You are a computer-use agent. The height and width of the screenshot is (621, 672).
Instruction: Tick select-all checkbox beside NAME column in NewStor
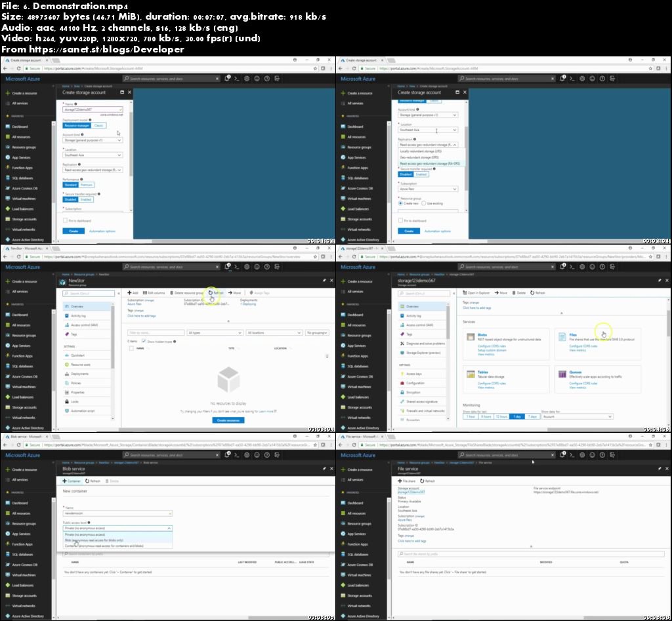[x=131, y=349]
